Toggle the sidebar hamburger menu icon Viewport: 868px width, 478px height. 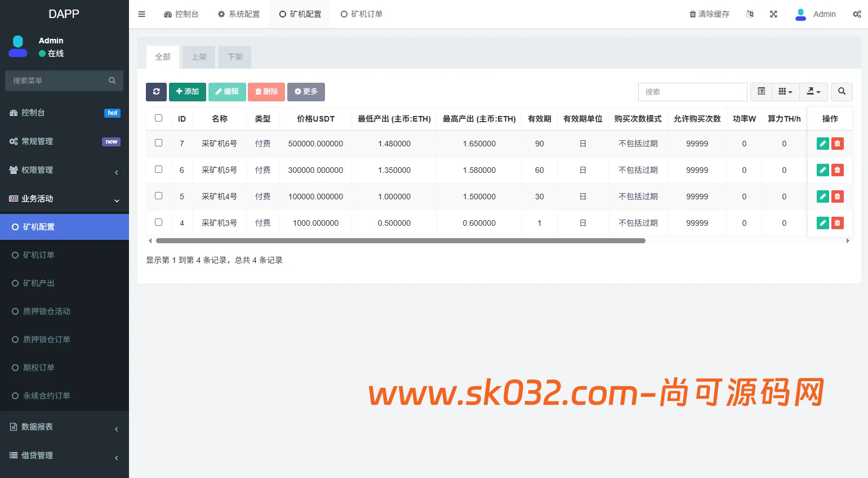click(142, 14)
